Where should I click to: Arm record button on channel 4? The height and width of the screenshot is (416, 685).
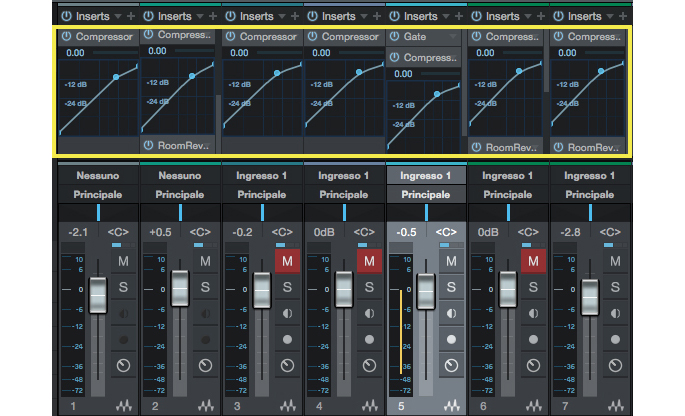pos(370,339)
